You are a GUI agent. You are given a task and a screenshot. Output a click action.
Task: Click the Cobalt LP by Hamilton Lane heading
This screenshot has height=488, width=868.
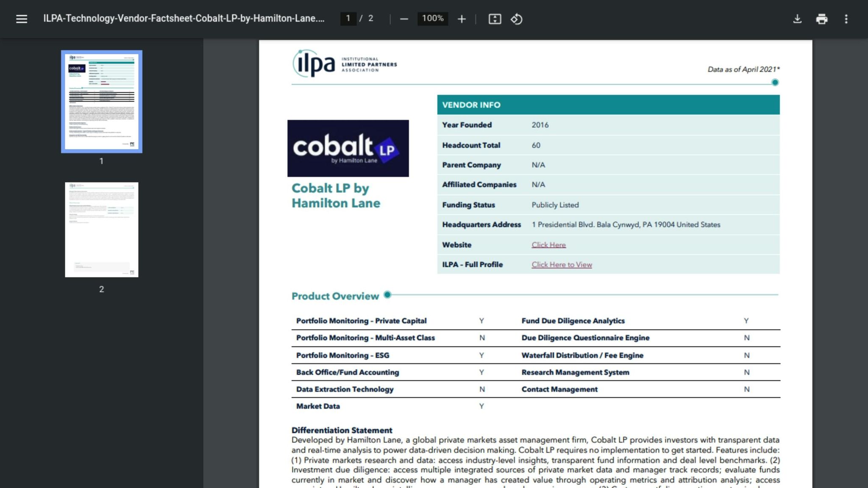tap(336, 195)
